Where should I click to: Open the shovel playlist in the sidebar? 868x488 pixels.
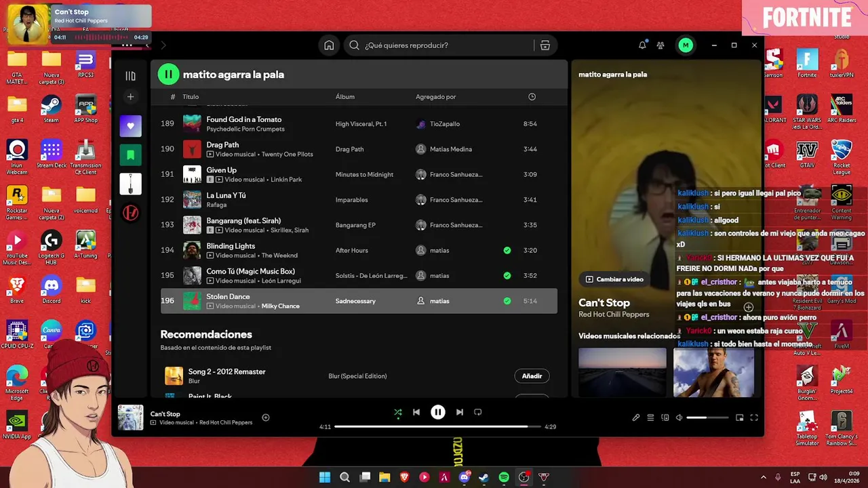[131, 184]
